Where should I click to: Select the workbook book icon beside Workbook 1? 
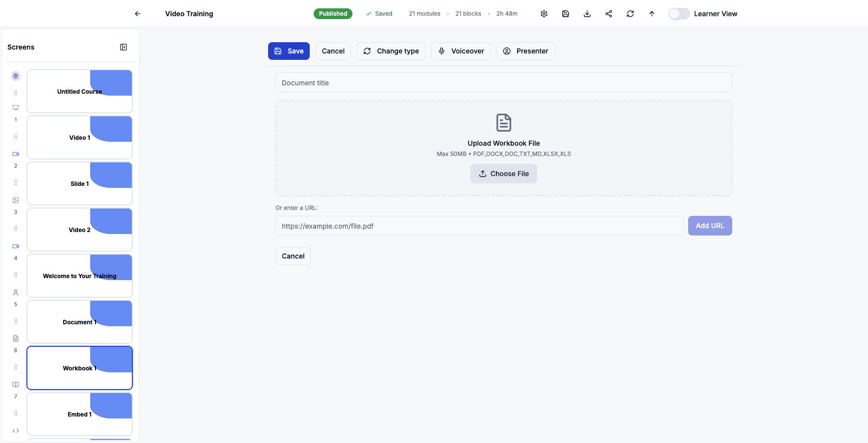click(x=15, y=384)
